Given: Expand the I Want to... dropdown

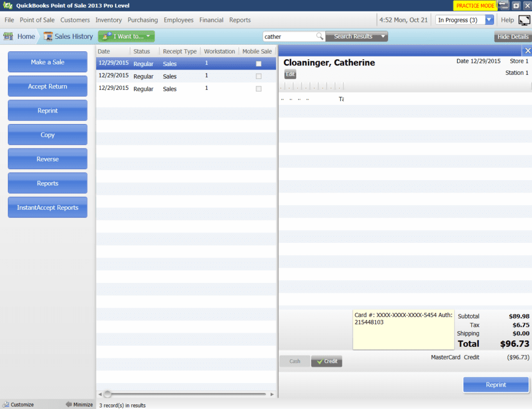Looking at the screenshot, I should [126, 36].
